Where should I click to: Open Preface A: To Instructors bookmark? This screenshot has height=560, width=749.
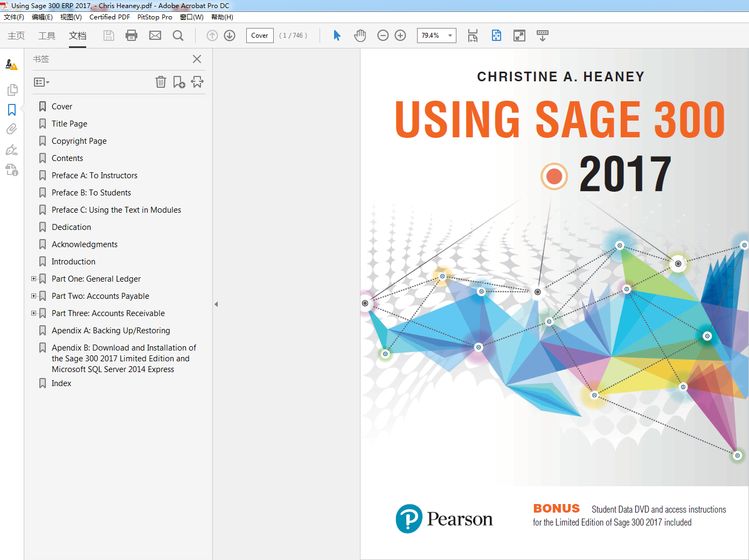tap(94, 176)
